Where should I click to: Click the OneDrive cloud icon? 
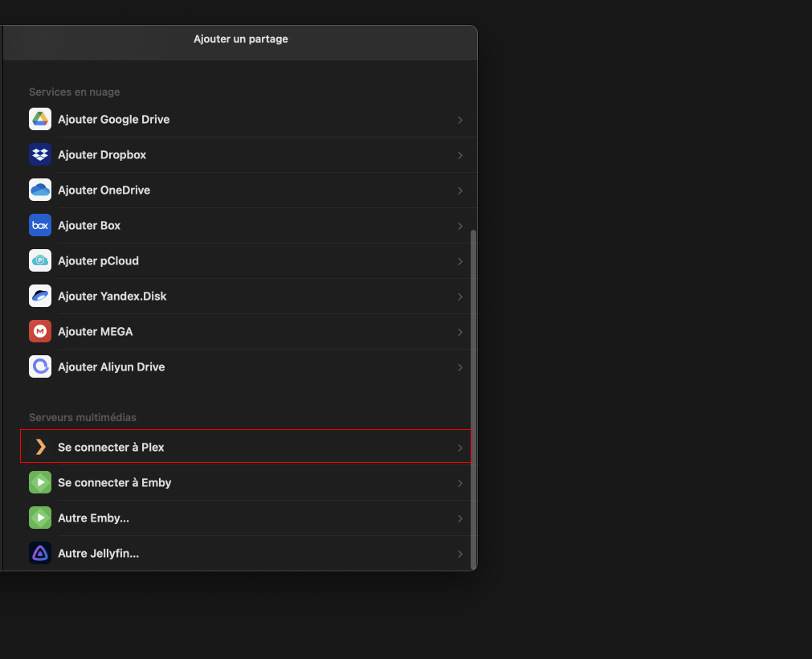pos(40,190)
